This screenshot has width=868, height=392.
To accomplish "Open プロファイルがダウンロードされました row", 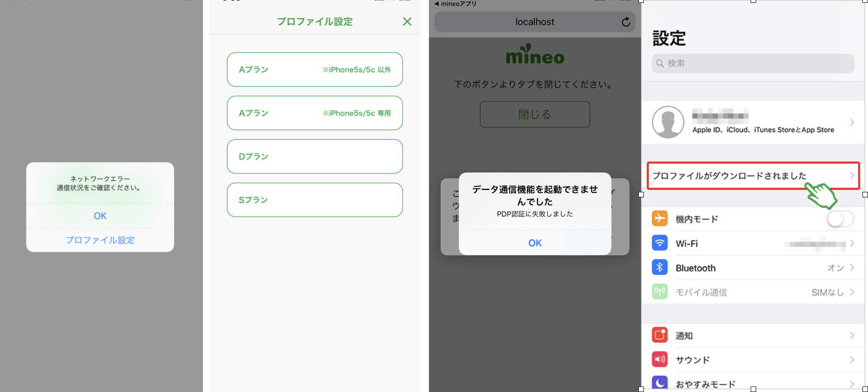I will (753, 175).
